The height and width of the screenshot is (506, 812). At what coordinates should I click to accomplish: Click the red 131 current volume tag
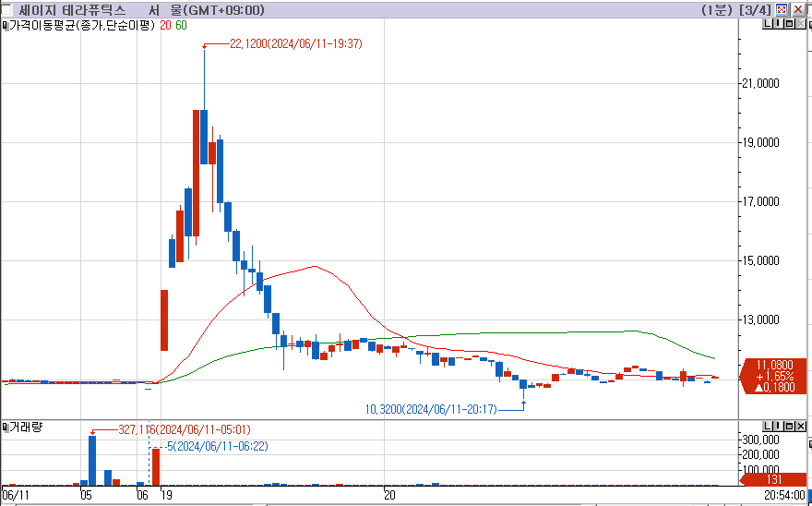pos(774,479)
